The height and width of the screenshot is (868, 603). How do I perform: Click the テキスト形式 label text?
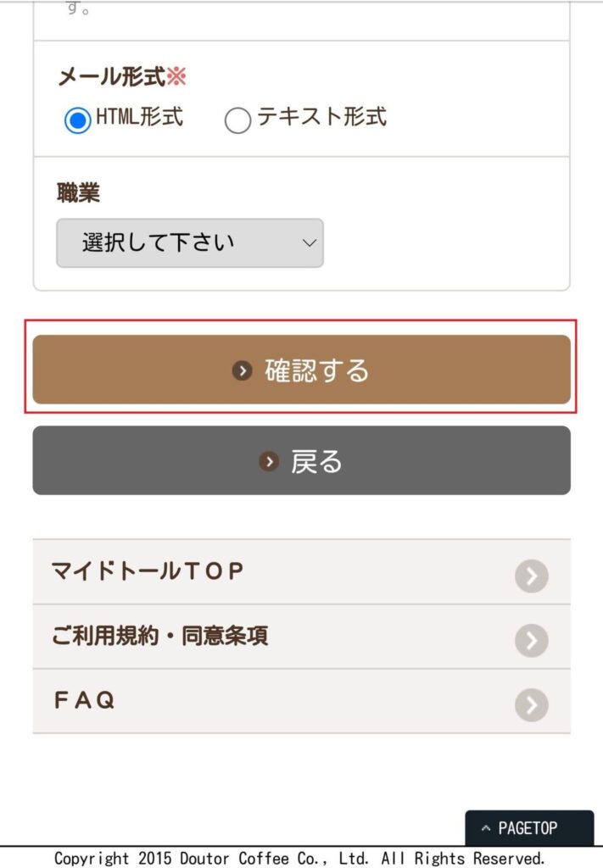pos(321,117)
